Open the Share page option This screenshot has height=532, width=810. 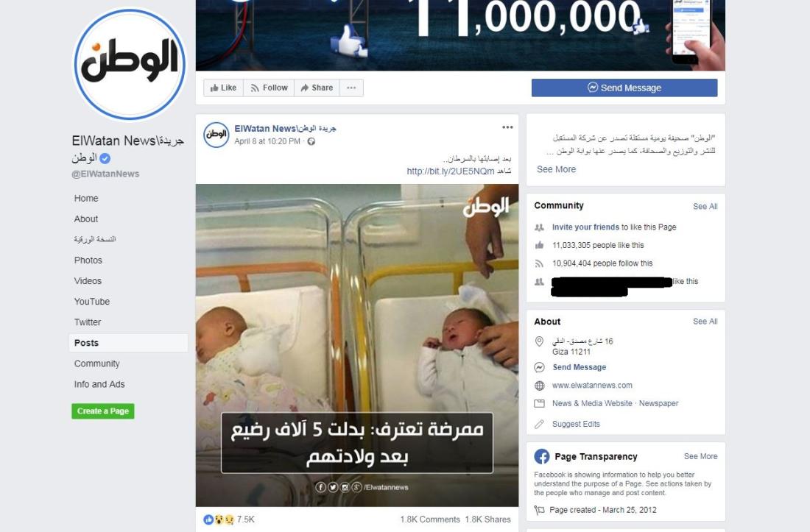(x=317, y=88)
